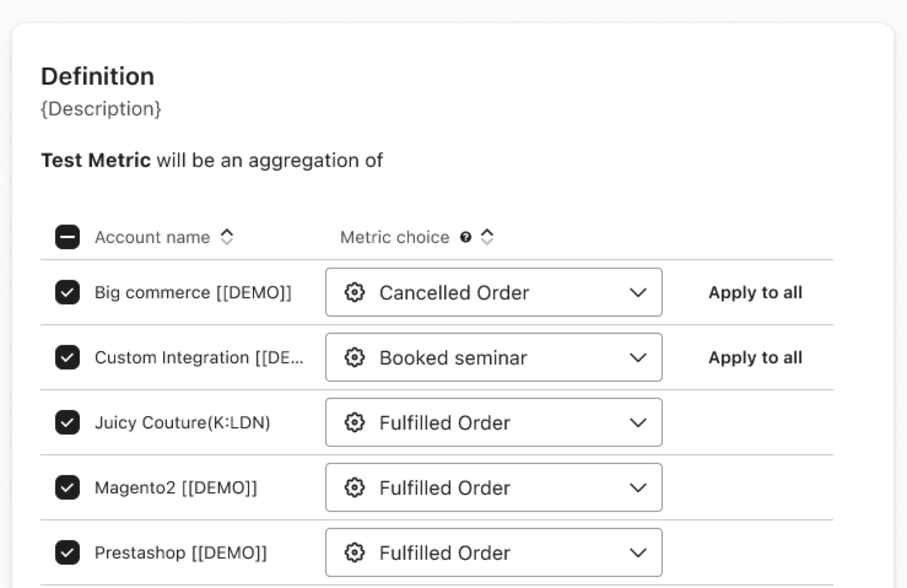
Task: Click the gear icon beside Cancelled Order
Action: pyautogui.click(x=355, y=292)
